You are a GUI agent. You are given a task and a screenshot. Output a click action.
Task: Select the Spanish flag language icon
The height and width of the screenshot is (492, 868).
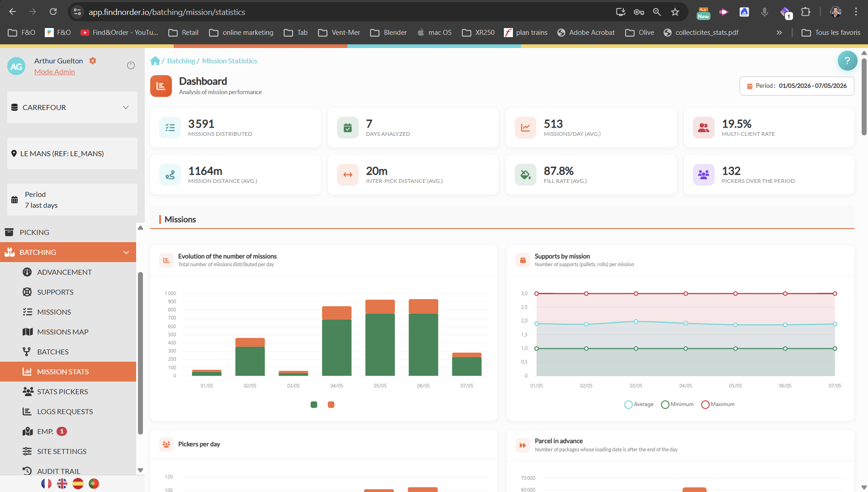78,483
